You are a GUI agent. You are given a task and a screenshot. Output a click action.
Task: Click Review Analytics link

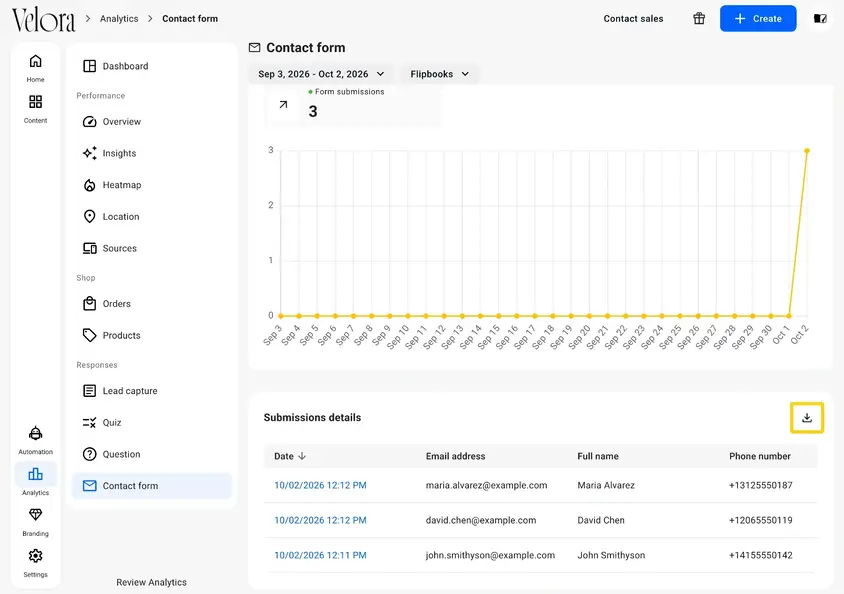[151, 583]
